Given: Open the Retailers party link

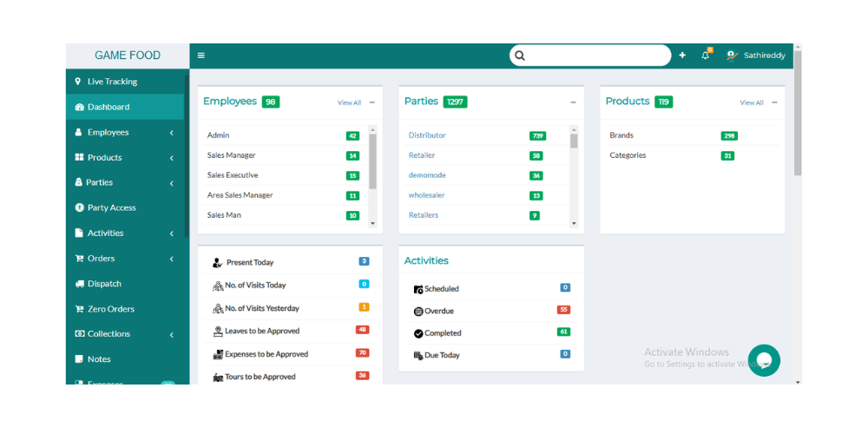Looking at the screenshot, I should (424, 214).
